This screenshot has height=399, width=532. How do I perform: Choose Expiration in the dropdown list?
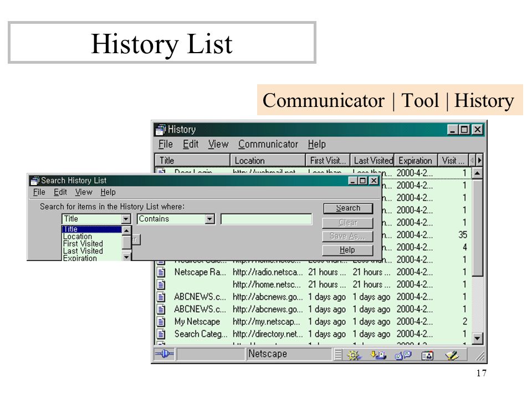tap(91, 258)
